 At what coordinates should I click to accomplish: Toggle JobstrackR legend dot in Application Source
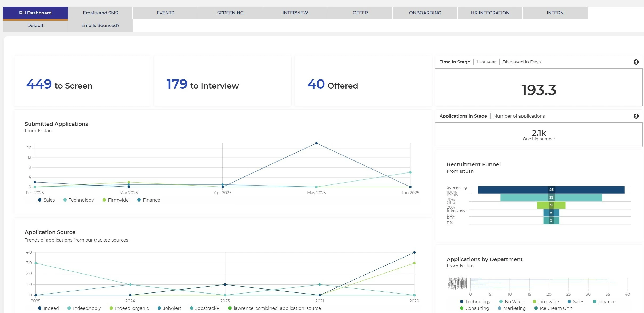192,308
